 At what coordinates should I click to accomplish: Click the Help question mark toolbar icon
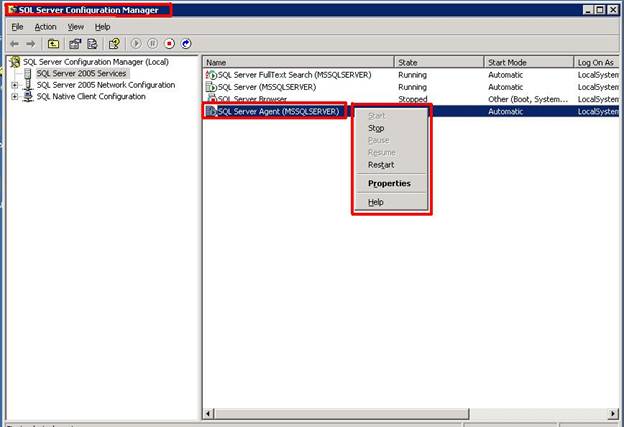coord(114,44)
